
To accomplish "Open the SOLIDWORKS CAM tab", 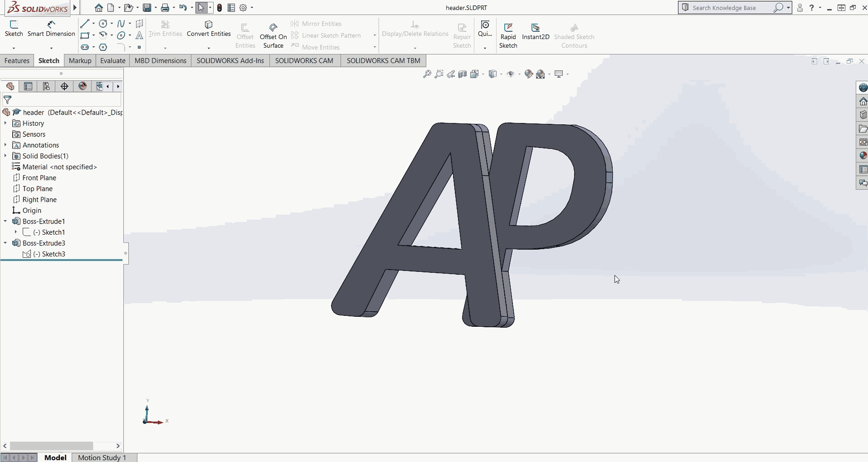I will click(x=304, y=60).
